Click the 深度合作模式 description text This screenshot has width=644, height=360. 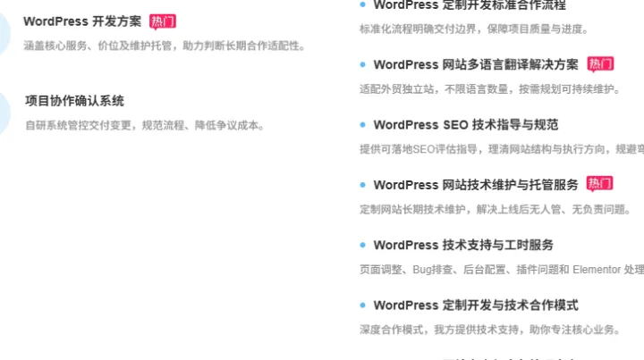(x=490, y=330)
